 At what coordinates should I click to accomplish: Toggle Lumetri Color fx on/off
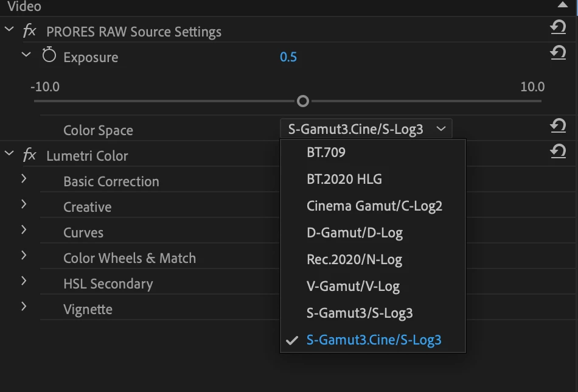[29, 154]
